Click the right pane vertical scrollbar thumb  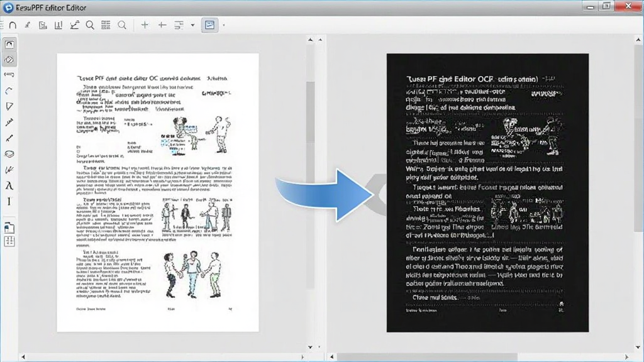(638, 138)
